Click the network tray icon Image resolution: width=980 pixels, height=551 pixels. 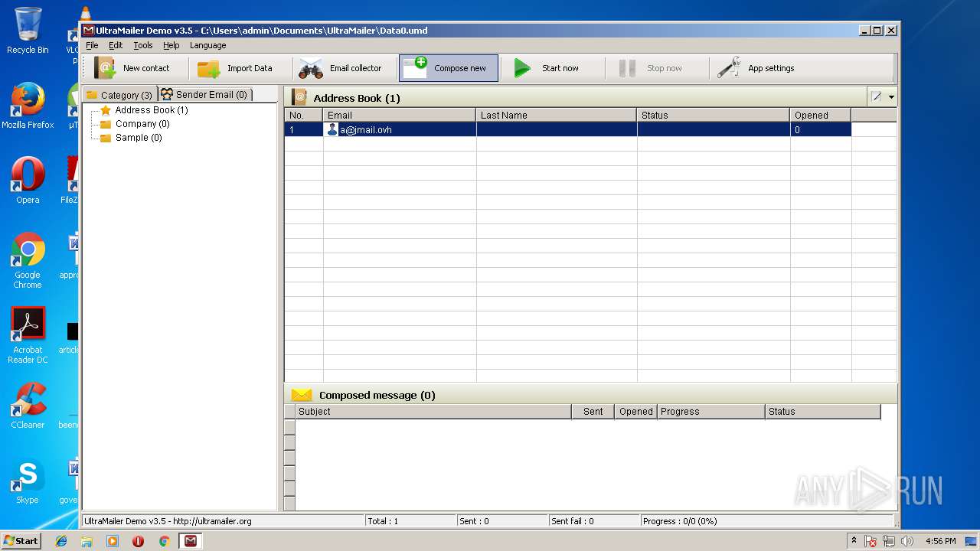click(x=889, y=541)
